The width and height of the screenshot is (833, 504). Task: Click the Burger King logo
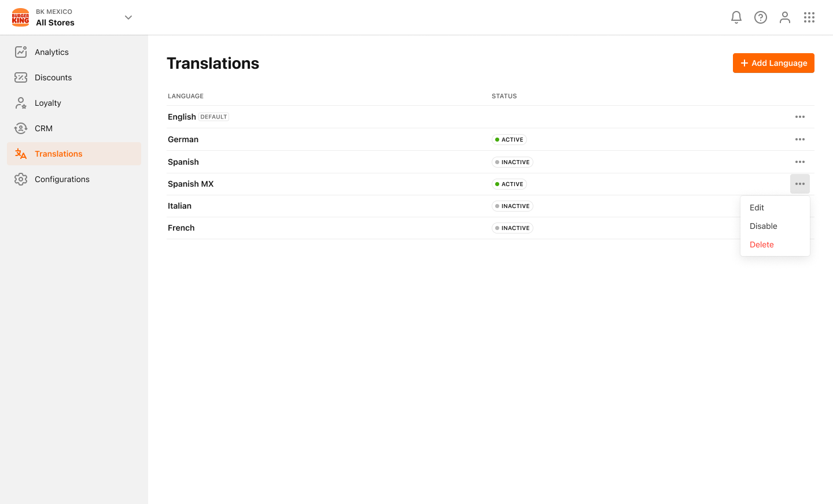21,17
